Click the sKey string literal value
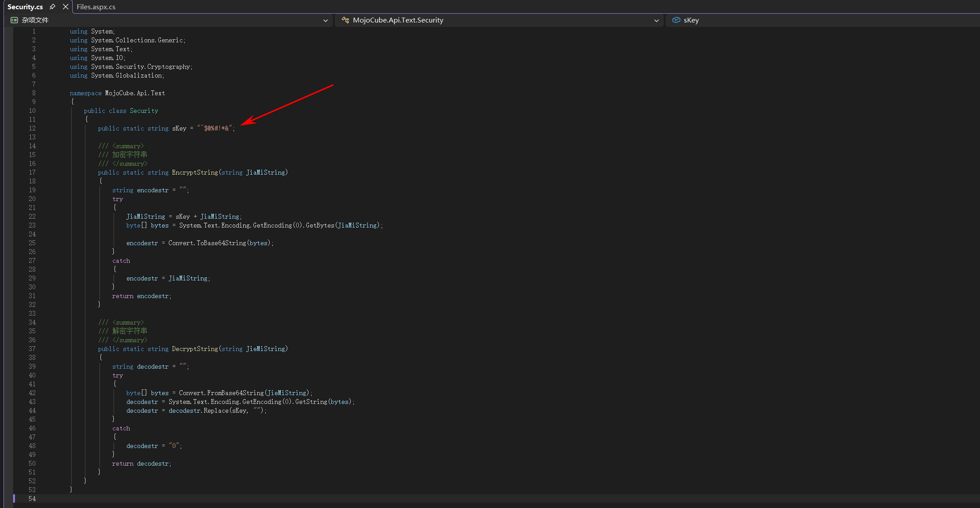Screen dimensions: 980x508 tap(215, 128)
